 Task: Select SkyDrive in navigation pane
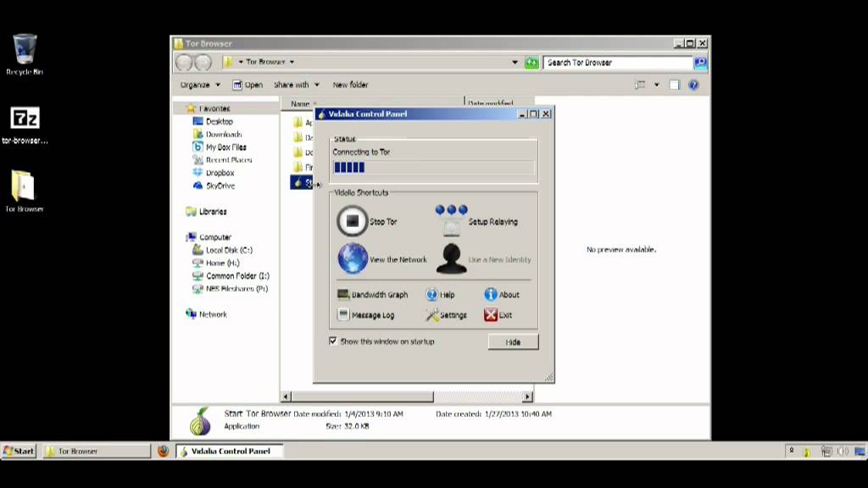tap(214, 186)
